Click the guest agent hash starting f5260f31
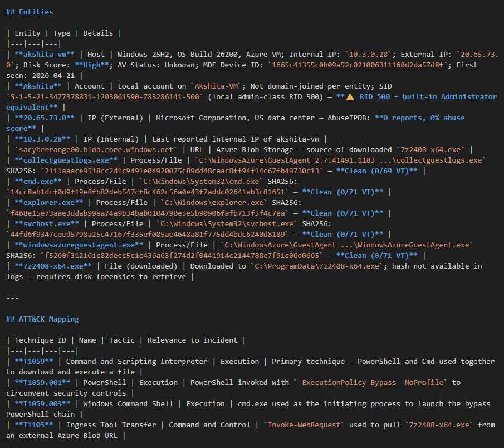Image resolution: width=504 pixels, height=448 pixels. (x=182, y=256)
